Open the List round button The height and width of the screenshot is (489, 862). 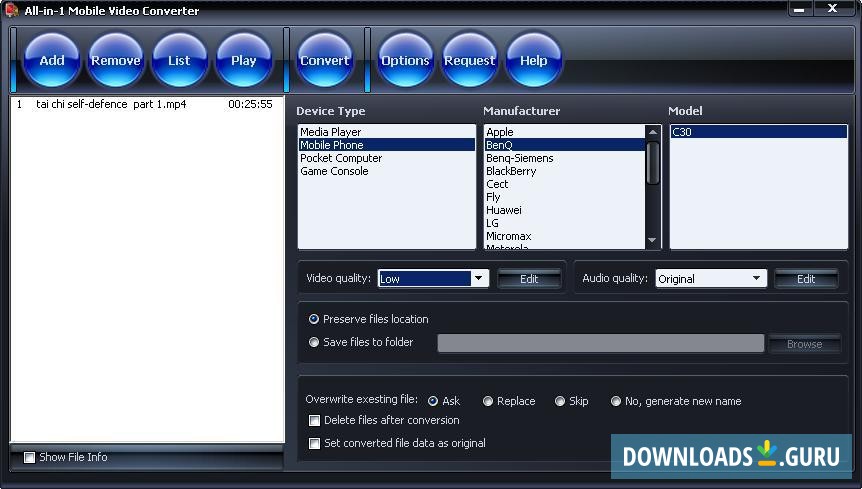pos(179,60)
